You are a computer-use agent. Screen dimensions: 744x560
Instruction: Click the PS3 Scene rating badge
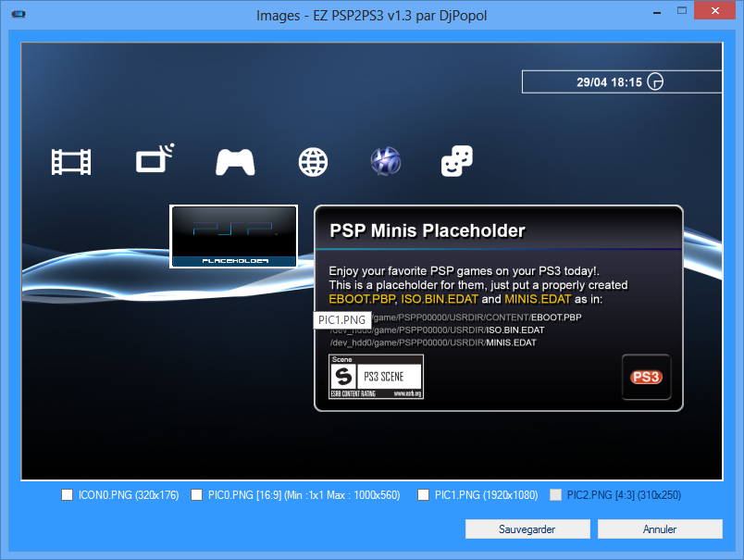pyautogui.click(x=376, y=377)
